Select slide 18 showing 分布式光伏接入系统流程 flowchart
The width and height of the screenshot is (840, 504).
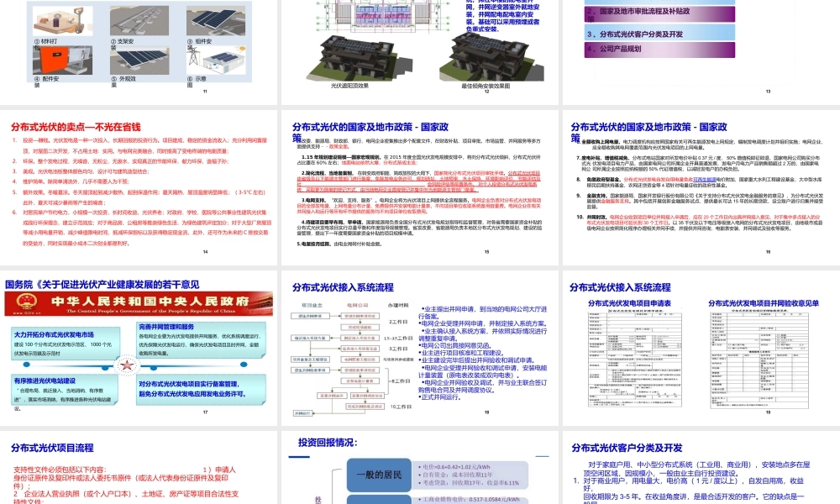[x=419, y=348]
